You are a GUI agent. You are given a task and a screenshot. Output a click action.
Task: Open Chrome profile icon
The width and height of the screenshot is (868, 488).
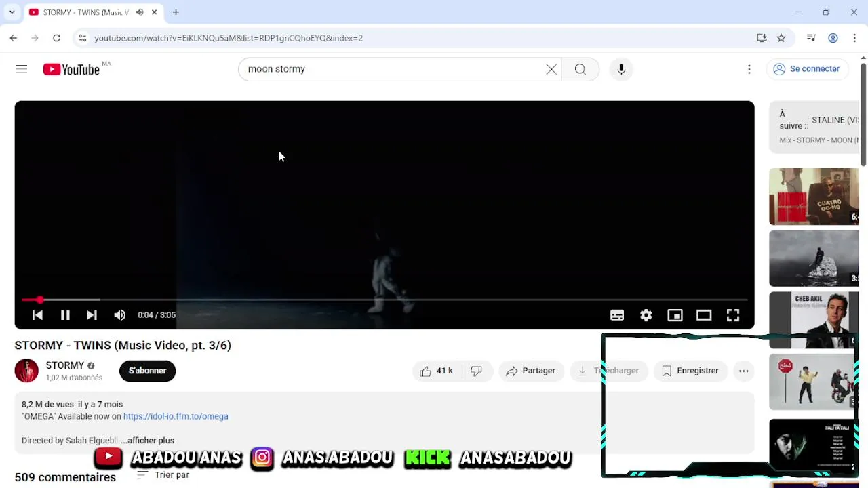[833, 38]
